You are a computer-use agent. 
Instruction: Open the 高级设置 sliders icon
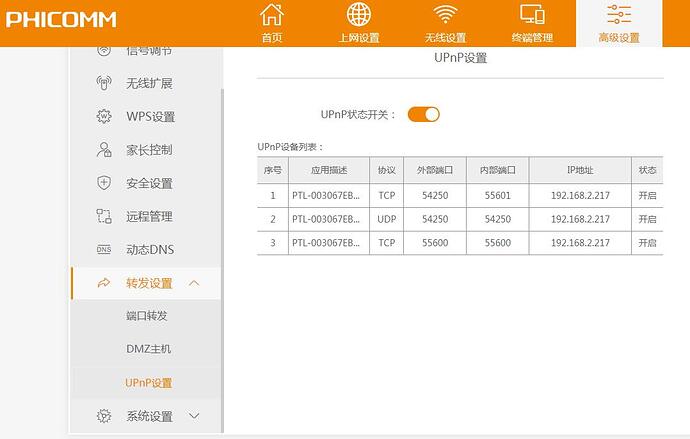pyautogui.click(x=619, y=14)
